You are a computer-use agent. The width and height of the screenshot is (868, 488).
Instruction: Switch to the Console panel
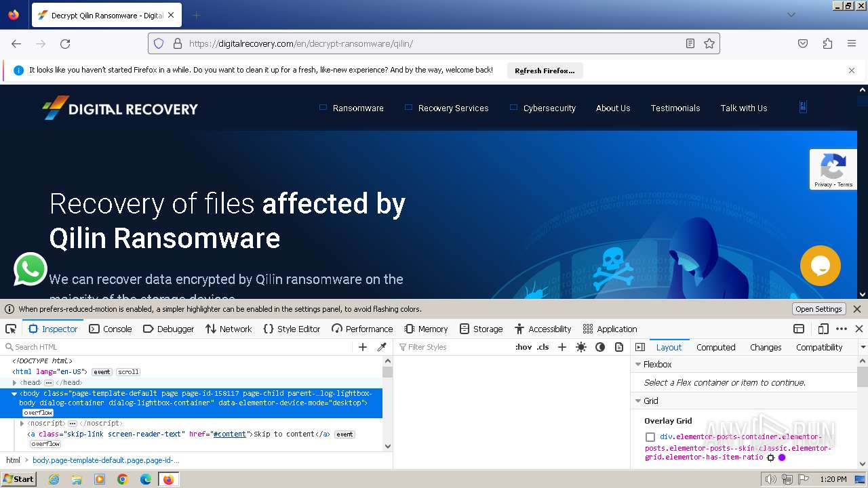click(111, 329)
